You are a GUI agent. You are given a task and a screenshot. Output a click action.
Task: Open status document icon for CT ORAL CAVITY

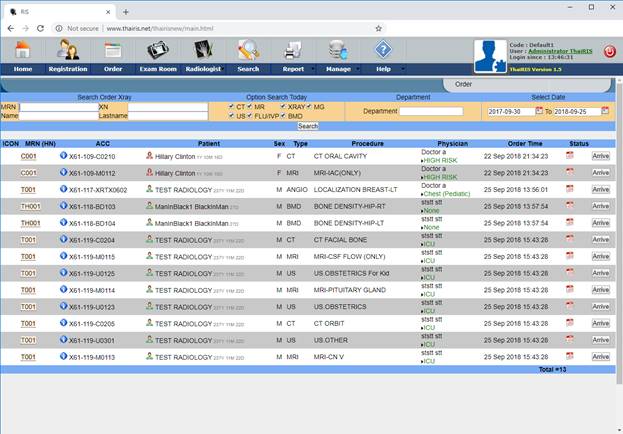pos(570,156)
